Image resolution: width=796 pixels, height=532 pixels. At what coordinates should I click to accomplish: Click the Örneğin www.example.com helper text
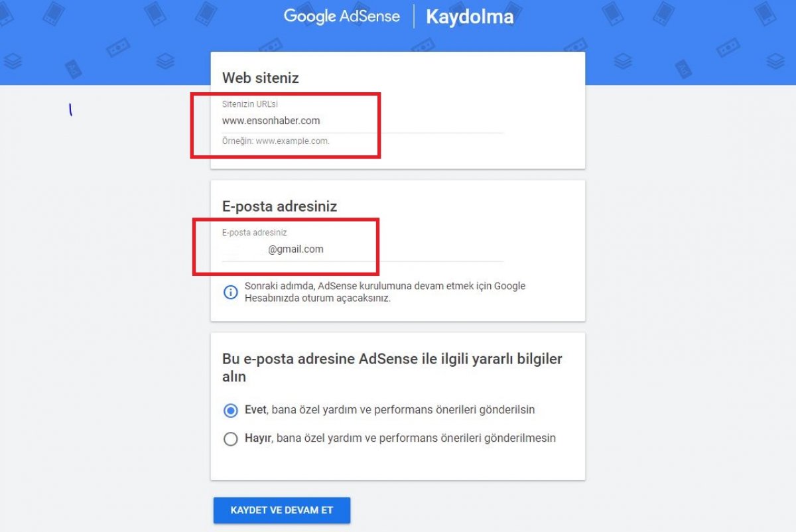(x=277, y=141)
